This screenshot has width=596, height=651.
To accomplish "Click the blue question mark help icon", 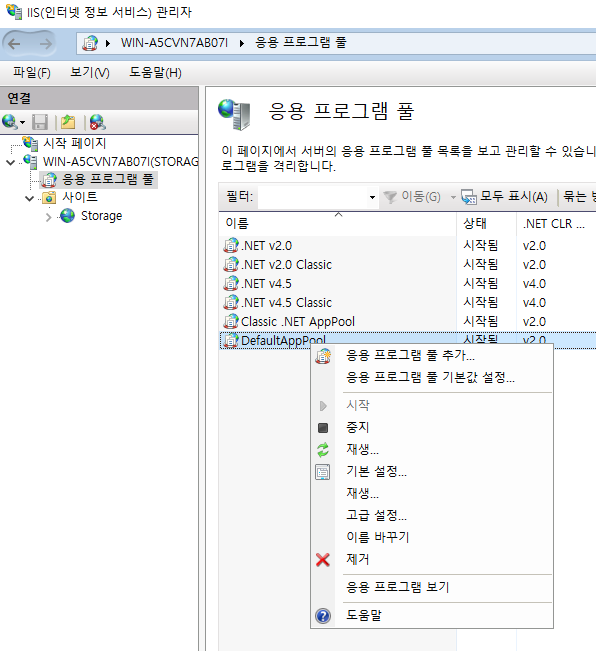I will pyautogui.click(x=323, y=616).
